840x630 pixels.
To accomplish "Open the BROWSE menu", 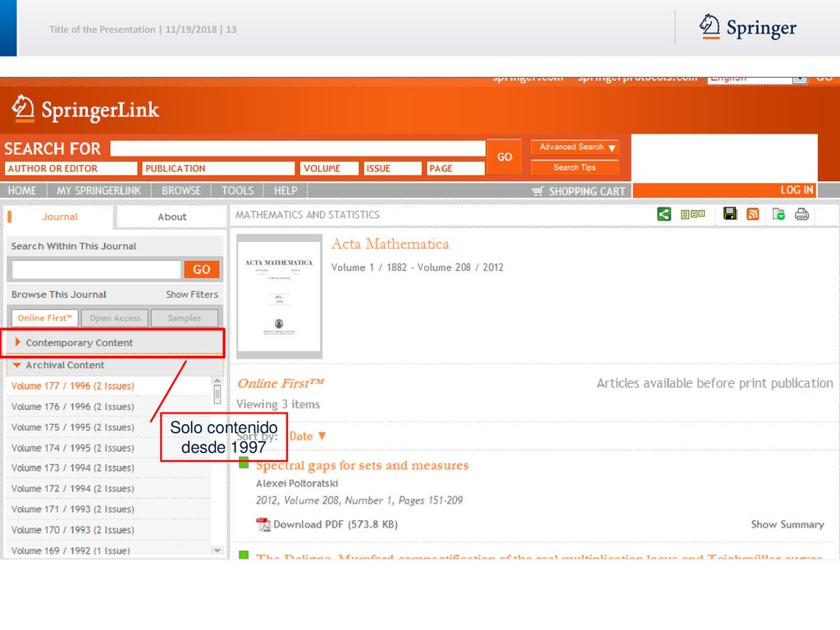I will click(181, 190).
